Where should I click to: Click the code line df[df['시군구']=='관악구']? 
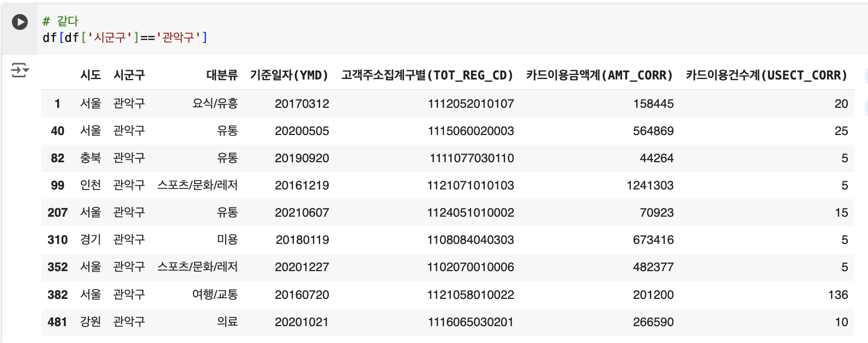tap(125, 38)
